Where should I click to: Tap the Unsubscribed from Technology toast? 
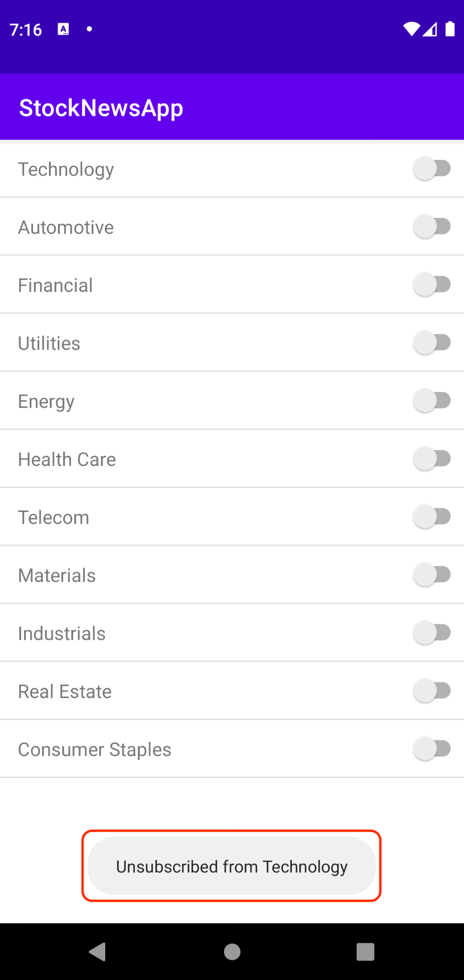click(x=232, y=866)
